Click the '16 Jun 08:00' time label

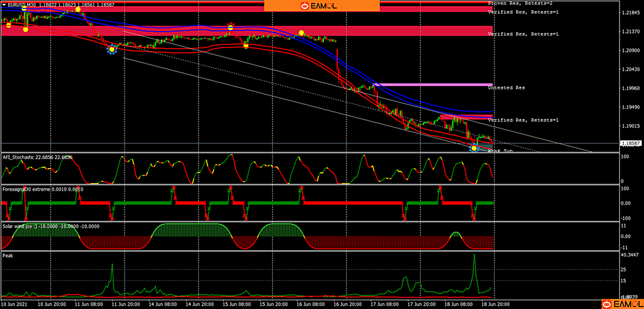coord(310,304)
